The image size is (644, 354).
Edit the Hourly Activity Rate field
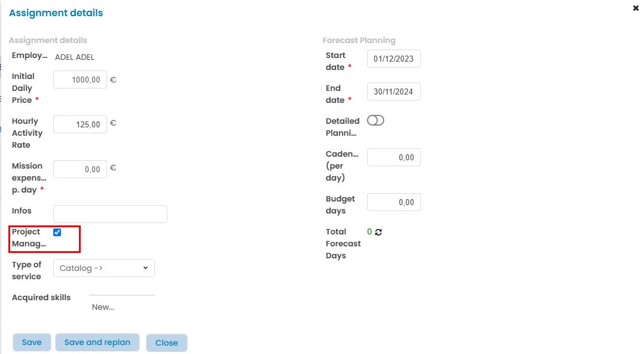(80, 124)
